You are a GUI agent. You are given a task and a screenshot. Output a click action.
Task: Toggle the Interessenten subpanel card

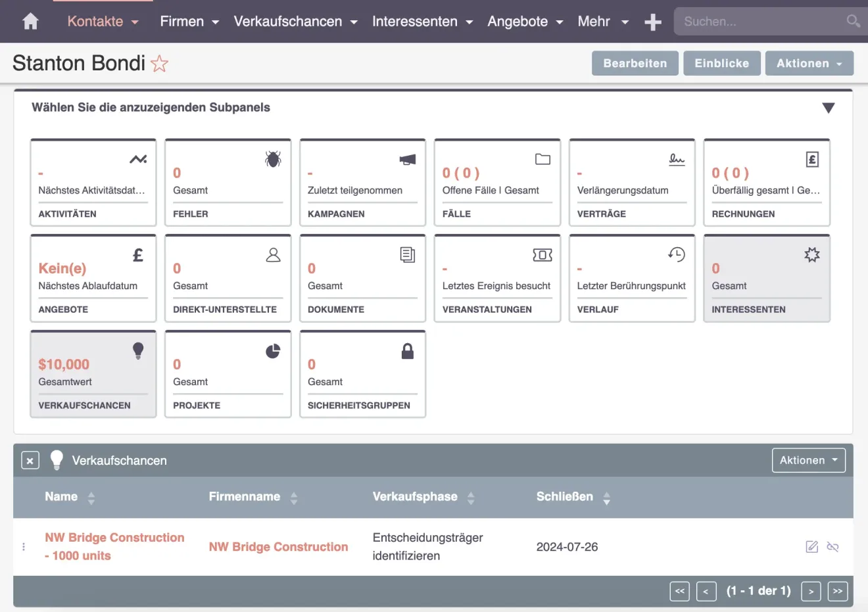tap(767, 279)
